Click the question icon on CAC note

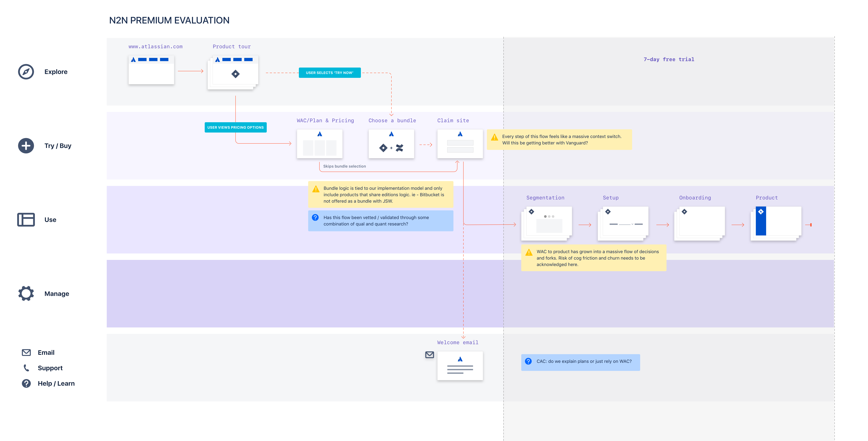528,361
